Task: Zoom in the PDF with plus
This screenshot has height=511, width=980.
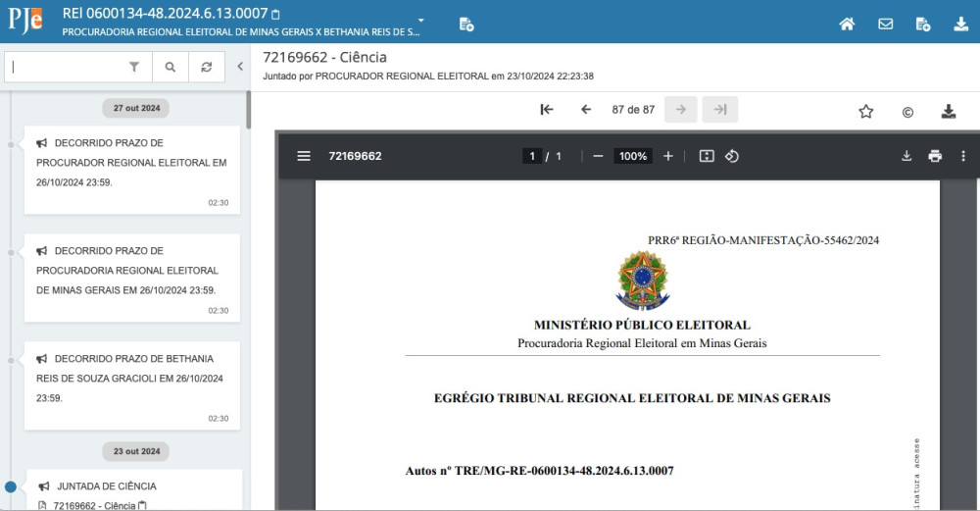Action: tap(668, 156)
